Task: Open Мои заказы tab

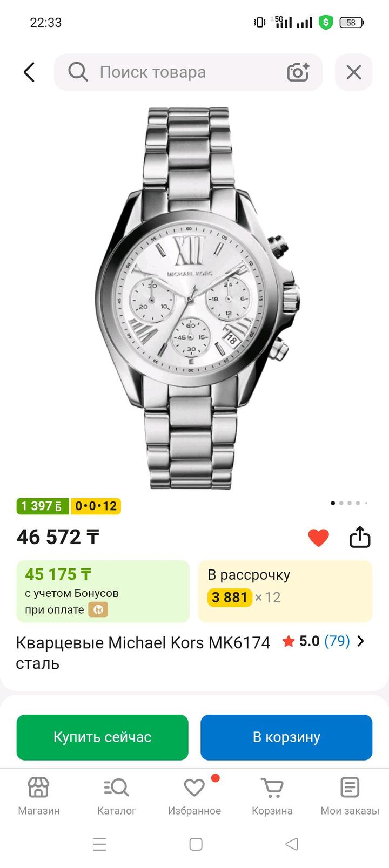Action: click(x=350, y=797)
